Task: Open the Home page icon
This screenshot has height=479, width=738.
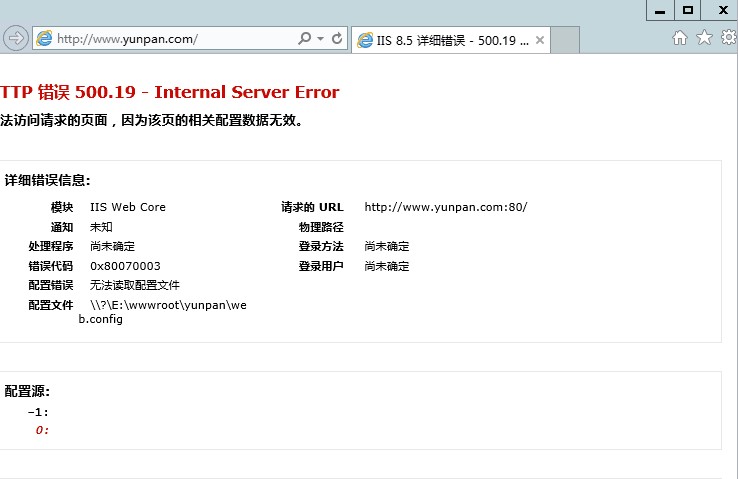Action: tap(680, 38)
